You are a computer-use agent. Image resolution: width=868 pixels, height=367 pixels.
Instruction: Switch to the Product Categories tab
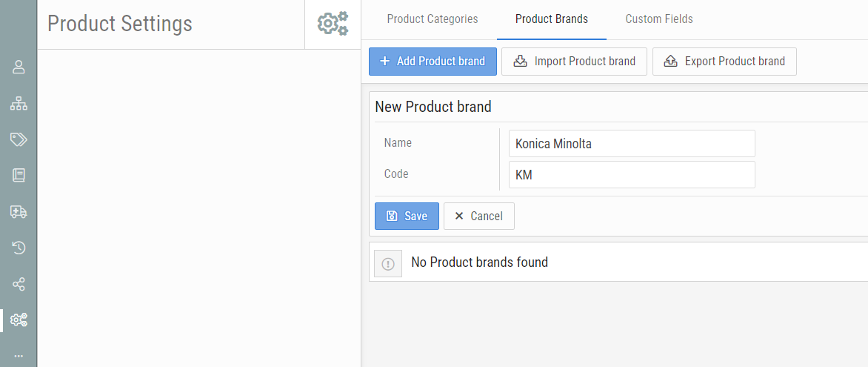(x=433, y=19)
